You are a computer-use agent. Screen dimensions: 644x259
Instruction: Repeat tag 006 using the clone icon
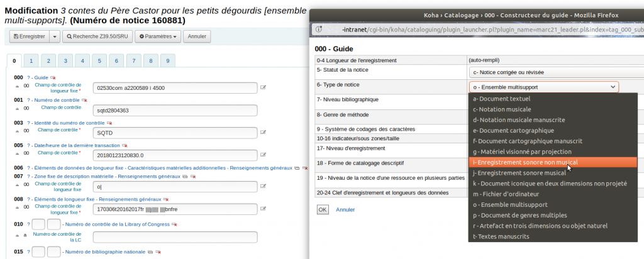(297, 168)
